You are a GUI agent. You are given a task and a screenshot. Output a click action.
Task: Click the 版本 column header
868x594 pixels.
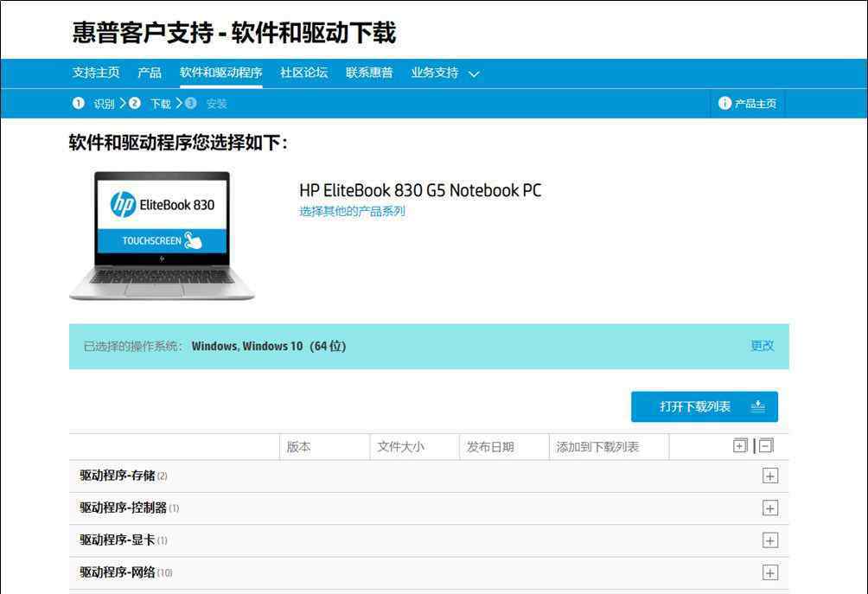(298, 447)
